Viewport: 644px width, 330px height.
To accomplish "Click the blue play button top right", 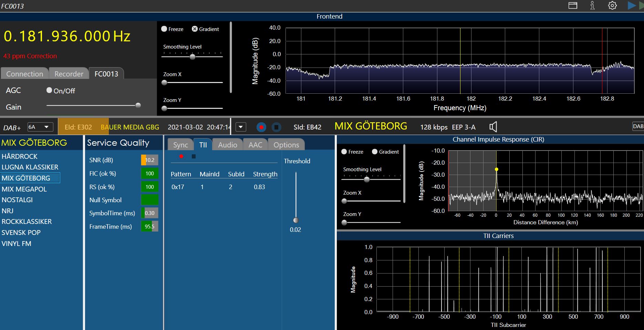I will coord(632,6).
